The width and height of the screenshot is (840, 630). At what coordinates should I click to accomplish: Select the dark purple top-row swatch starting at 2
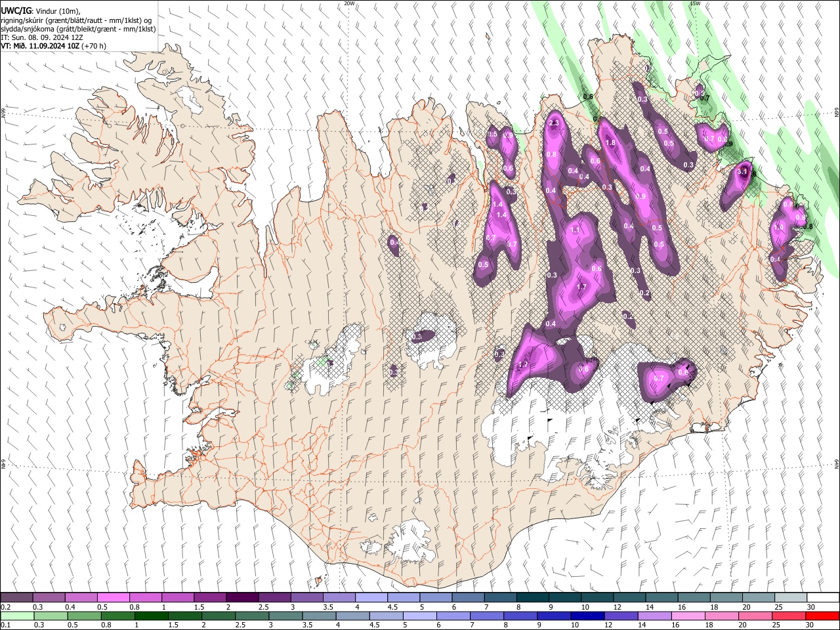(242, 597)
